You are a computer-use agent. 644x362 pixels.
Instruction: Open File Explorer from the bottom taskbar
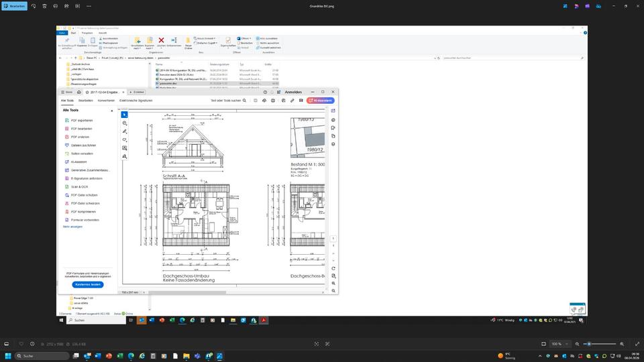186,356
